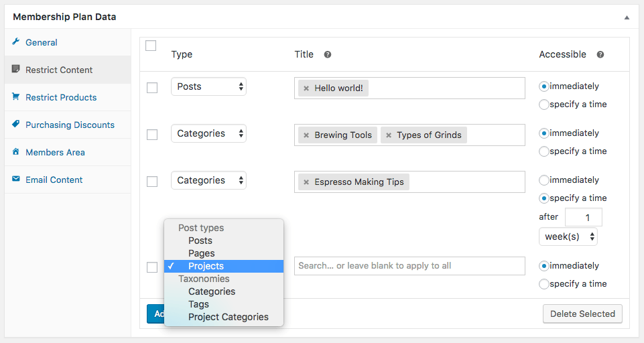Click the Delete Selected button
This screenshot has width=644, height=343.
582,314
